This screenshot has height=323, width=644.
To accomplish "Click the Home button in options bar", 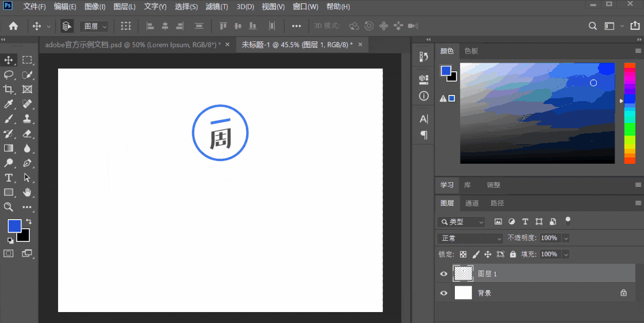I will (x=13, y=26).
